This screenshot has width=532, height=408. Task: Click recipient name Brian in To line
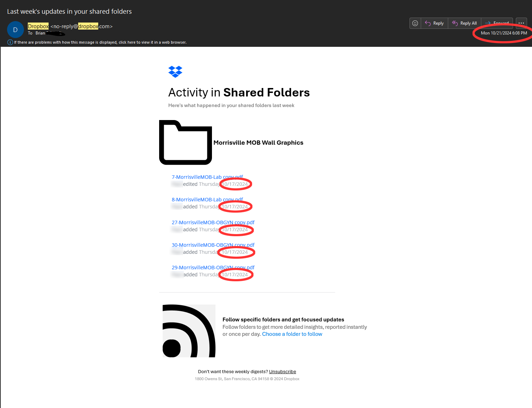[x=40, y=33]
